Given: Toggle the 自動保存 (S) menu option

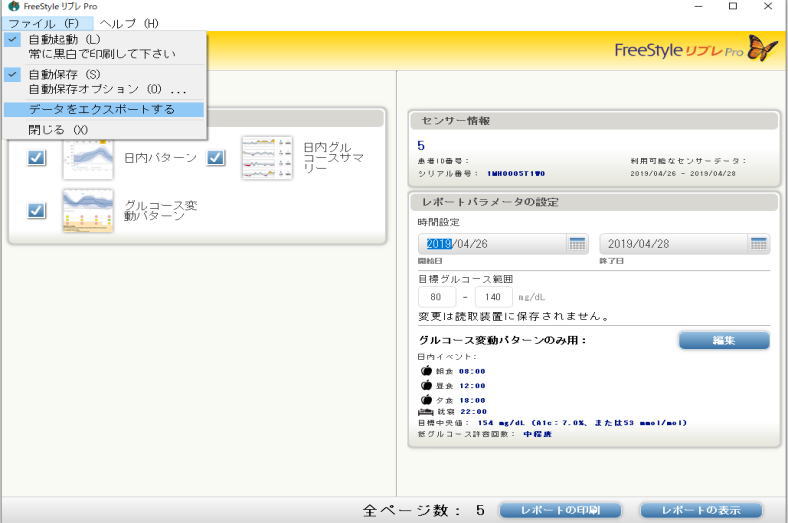Looking at the screenshot, I should point(64,74).
